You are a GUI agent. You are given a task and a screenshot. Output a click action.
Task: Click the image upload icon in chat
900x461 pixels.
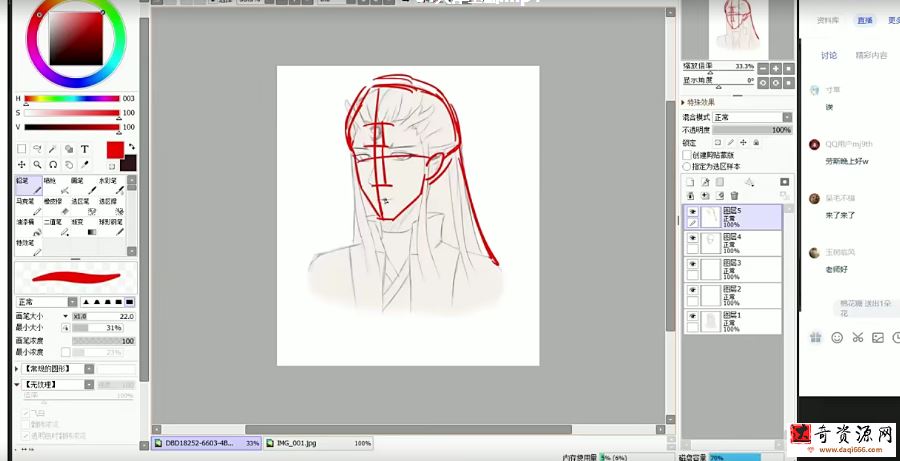tap(878, 338)
